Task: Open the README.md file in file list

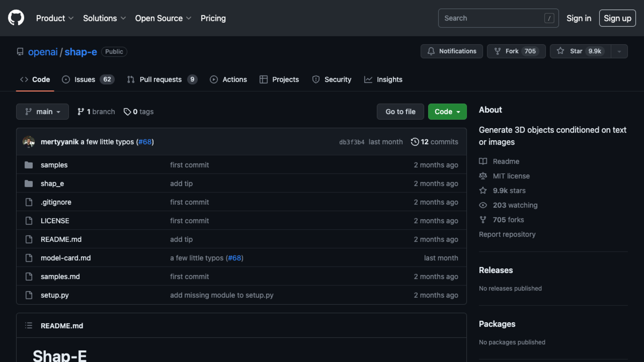Action: (x=61, y=239)
